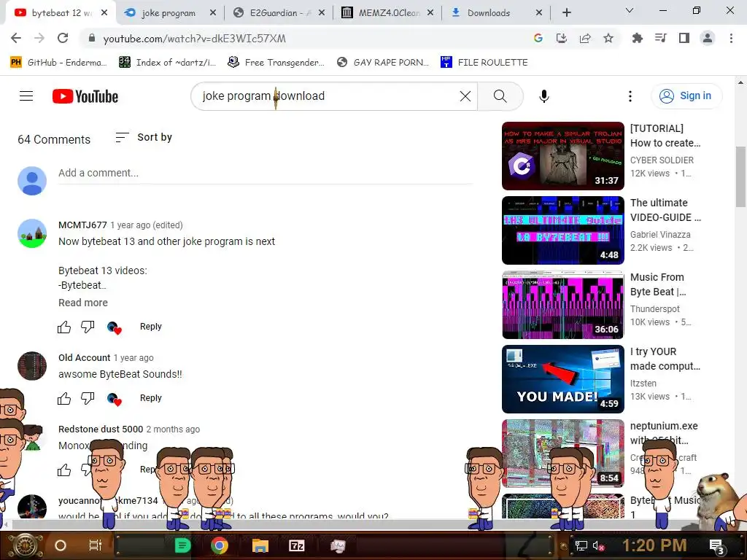Run search with magnifier button
The image size is (747, 560).
pyautogui.click(x=500, y=96)
